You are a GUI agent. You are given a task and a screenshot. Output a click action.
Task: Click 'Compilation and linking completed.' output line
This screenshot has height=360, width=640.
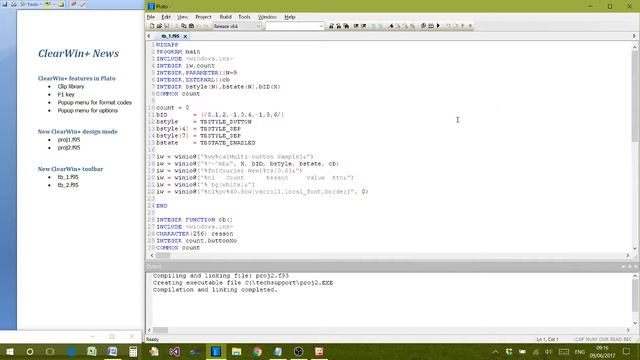tap(215, 290)
